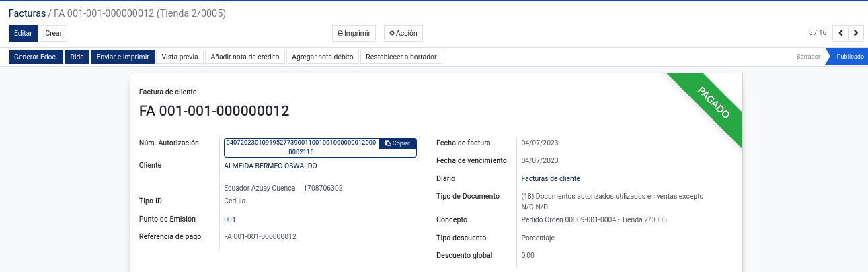Screen dimensions: 868x272
Task: Click invoice title FA 001-001-000000012
Action: pos(214,111)
